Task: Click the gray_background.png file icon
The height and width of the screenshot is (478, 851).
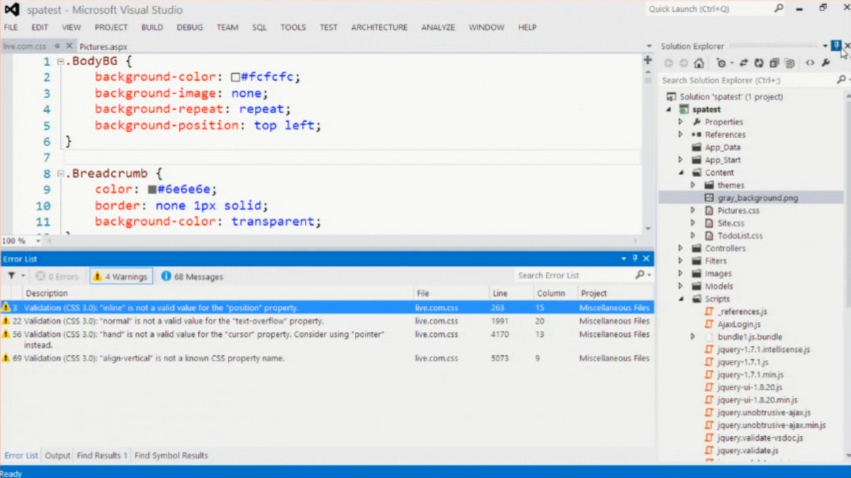Action: 709,198
